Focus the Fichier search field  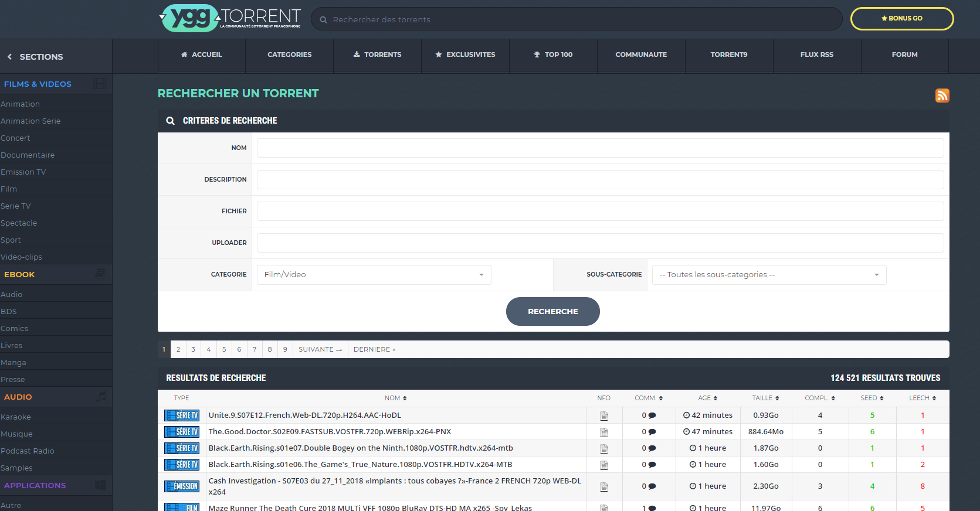click(600, 212)
